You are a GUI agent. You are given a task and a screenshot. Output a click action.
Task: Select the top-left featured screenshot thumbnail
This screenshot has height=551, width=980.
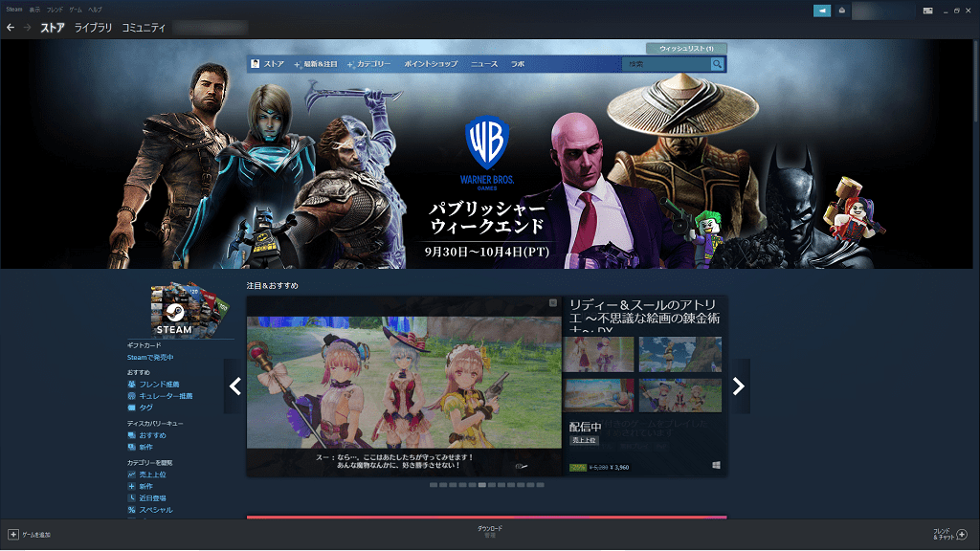598,354
